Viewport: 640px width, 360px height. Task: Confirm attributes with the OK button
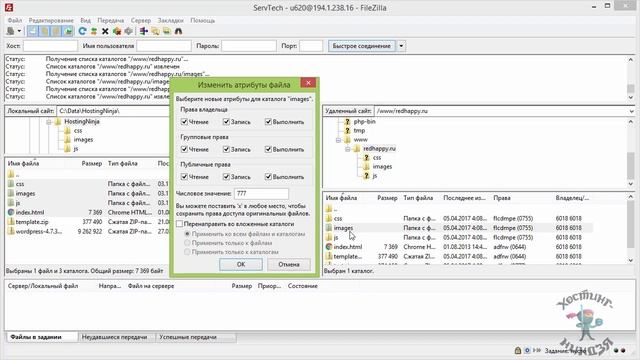tap(241, 264)
